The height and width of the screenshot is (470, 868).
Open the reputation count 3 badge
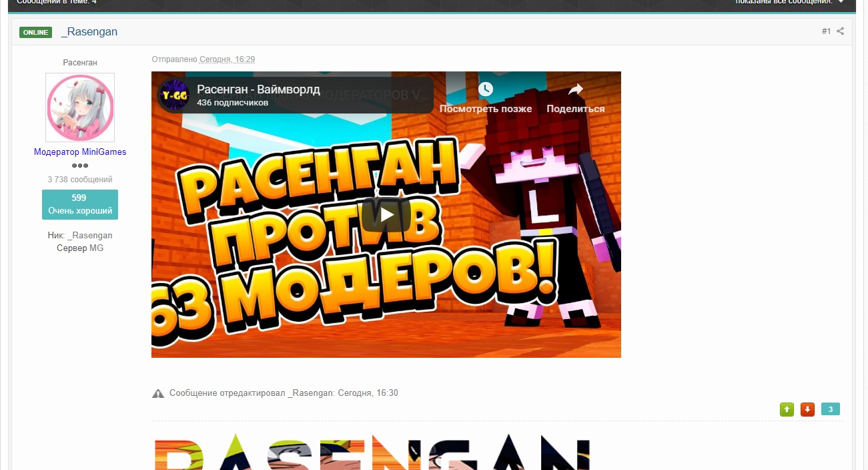point(831,409)
